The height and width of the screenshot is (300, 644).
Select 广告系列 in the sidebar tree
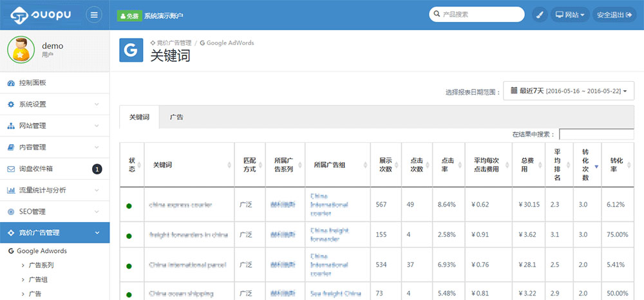pos(41,265)
